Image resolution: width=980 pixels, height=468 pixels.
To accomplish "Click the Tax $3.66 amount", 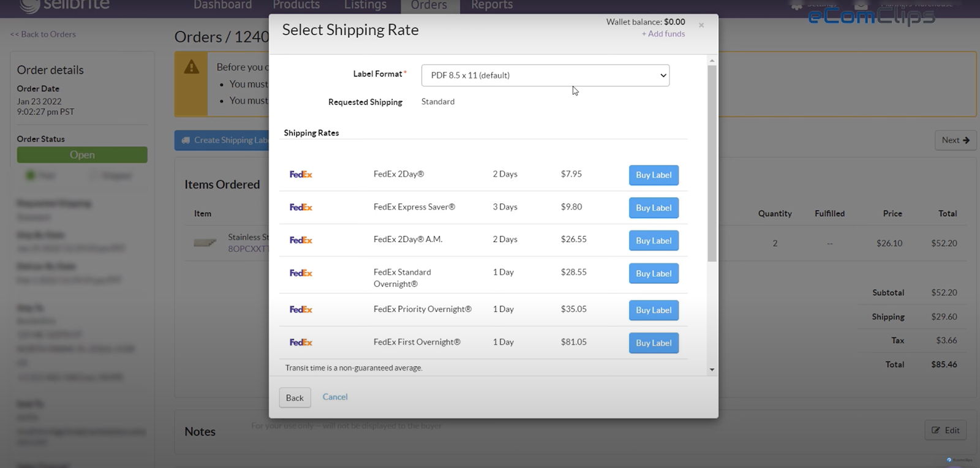I will (x=946, y=341).
